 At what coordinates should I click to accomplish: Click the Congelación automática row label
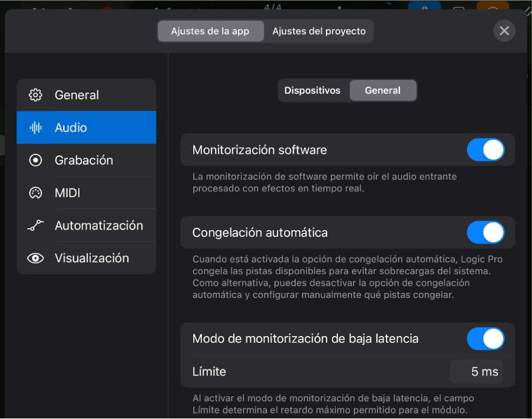tap(260, 233)
